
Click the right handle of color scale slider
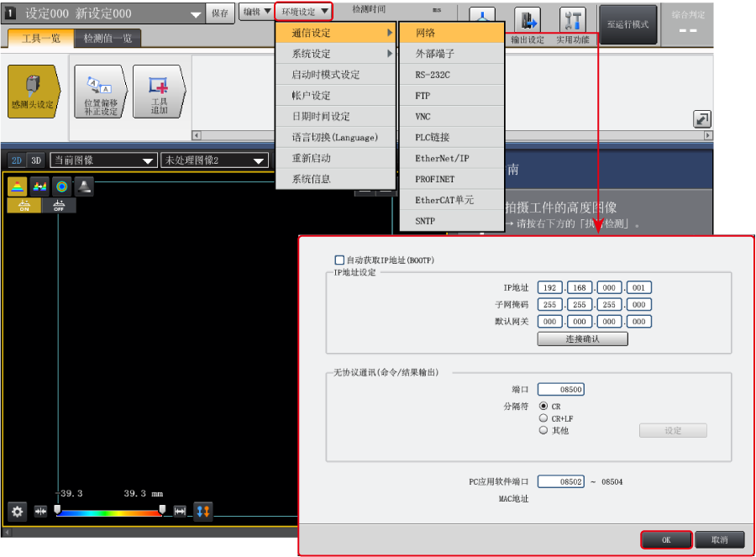tap(162, 510)
